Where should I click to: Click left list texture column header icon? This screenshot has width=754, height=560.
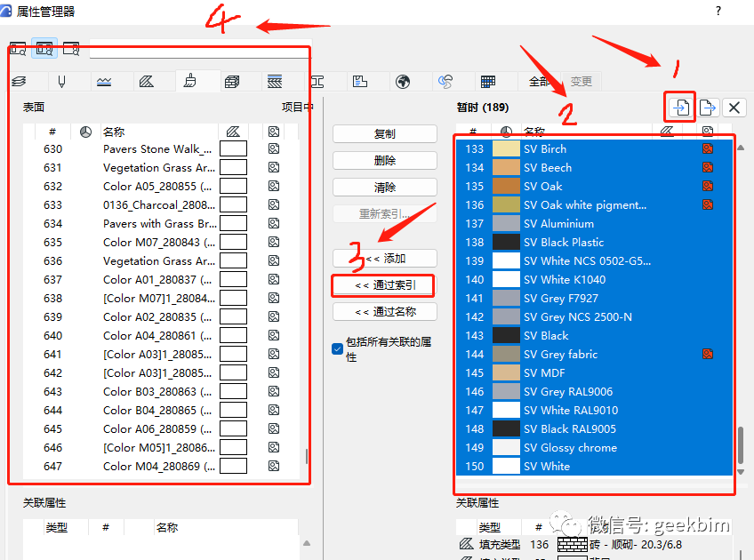coord(274,132)
